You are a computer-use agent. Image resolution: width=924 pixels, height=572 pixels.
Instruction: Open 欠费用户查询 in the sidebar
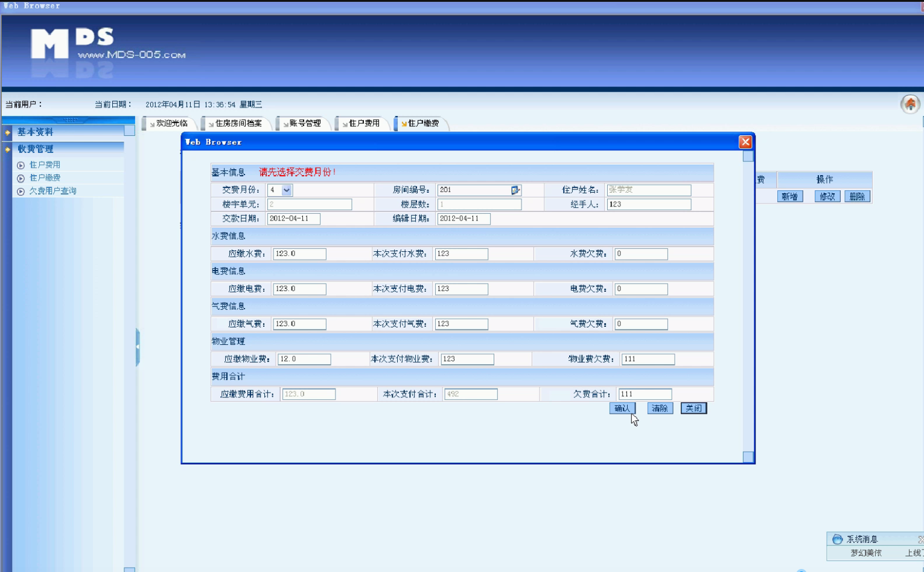[53, 191]
